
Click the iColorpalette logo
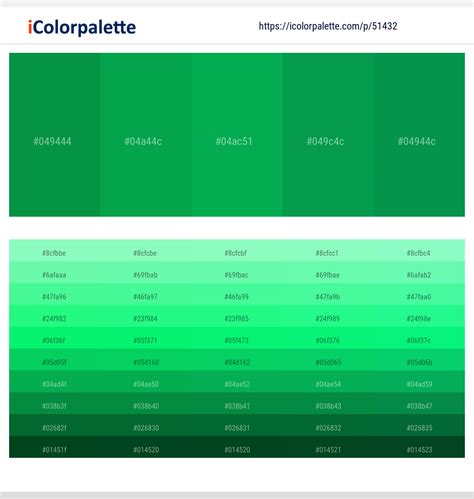[x=82, y=27]
